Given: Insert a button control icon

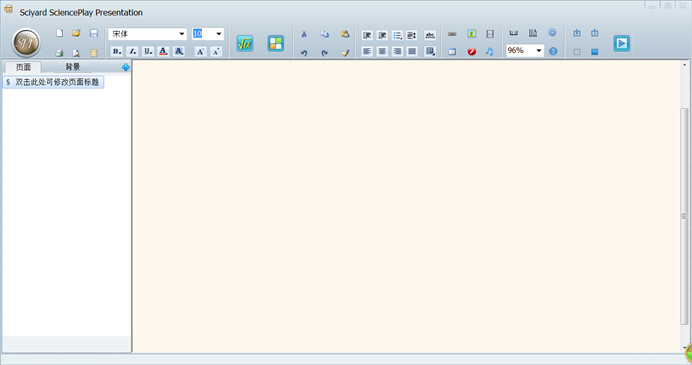Looking at the screenshot, I should 452,34.
